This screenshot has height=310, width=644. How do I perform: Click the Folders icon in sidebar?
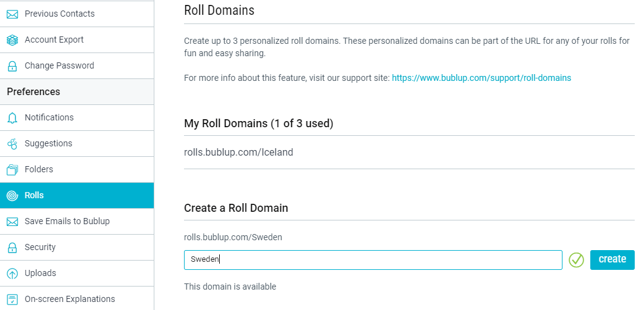(12, 170)
